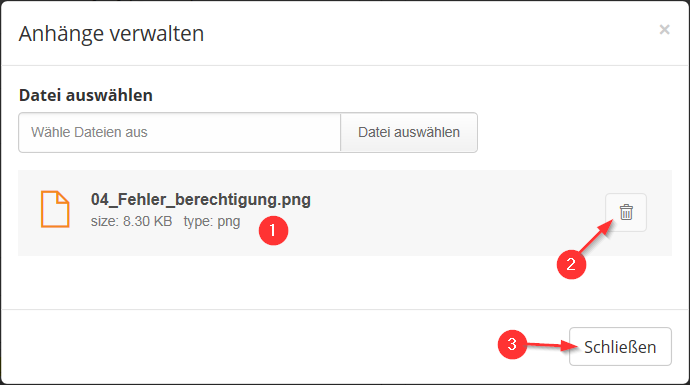Click the Anhänge verwalten dialog title
Screen dimensions: 690x385
pos(111,33)
